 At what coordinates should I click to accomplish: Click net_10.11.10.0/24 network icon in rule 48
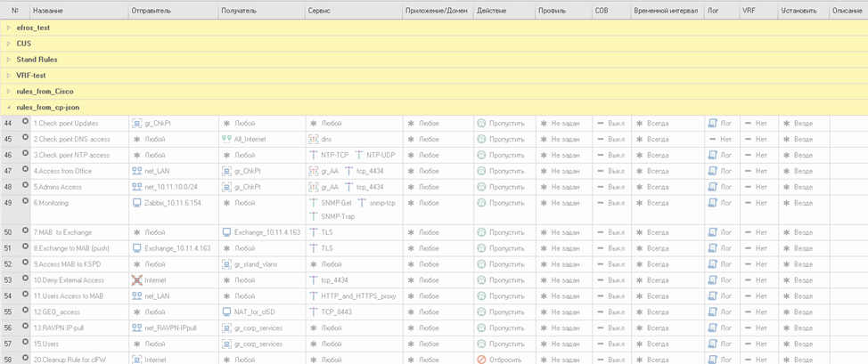pos(136,187)
